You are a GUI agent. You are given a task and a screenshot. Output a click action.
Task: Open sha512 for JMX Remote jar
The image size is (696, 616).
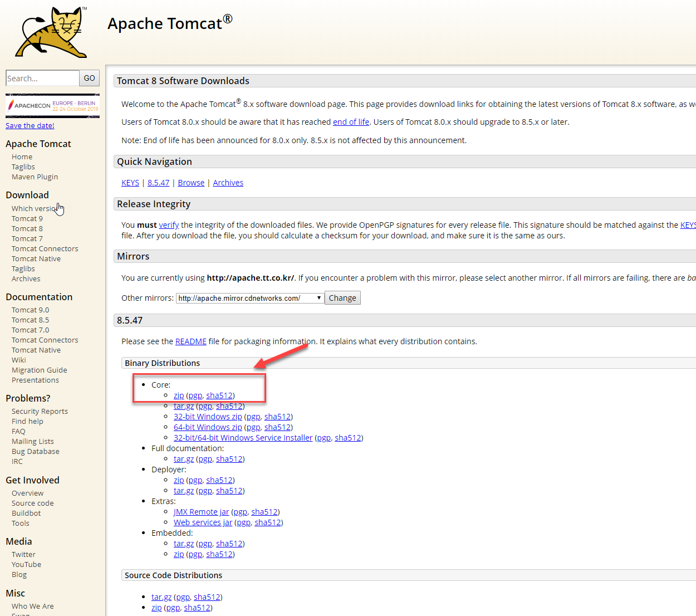[x=264, y=512]
